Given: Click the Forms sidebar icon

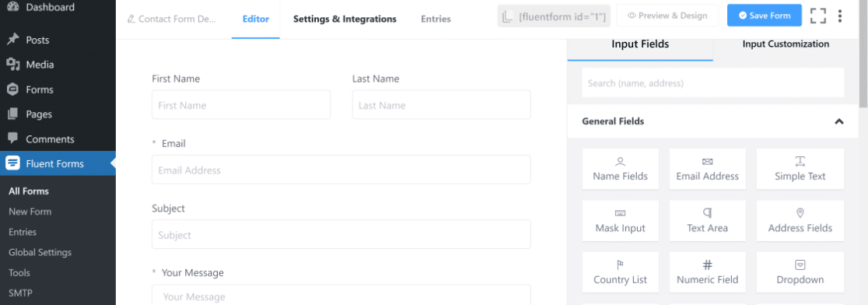Looking at the screenshot, I should (x=12, y=89).
